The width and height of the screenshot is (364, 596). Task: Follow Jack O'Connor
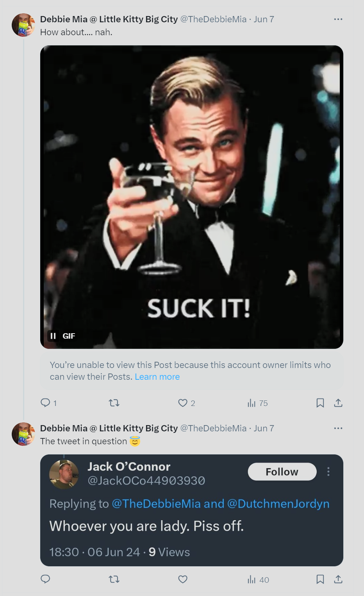coord(282,472)
